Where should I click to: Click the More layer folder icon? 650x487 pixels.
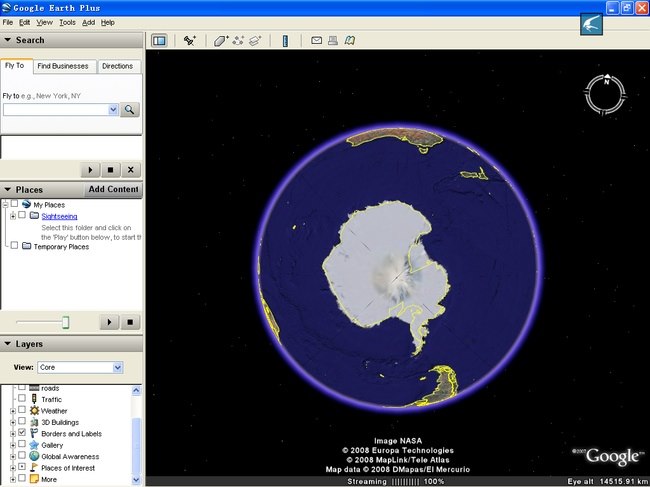point(34,479)
